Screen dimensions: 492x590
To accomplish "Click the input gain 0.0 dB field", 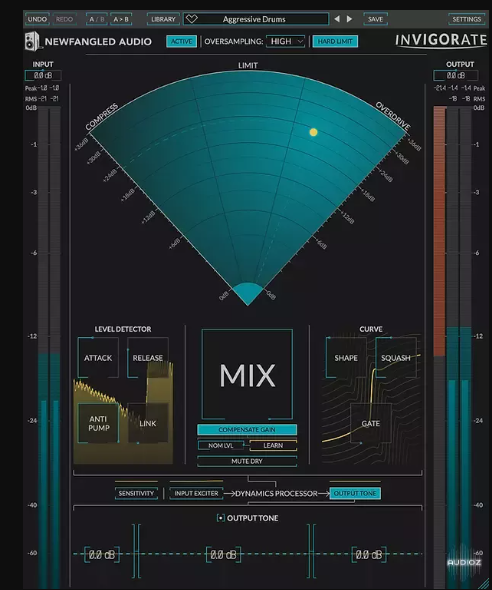I will [43, 75].
